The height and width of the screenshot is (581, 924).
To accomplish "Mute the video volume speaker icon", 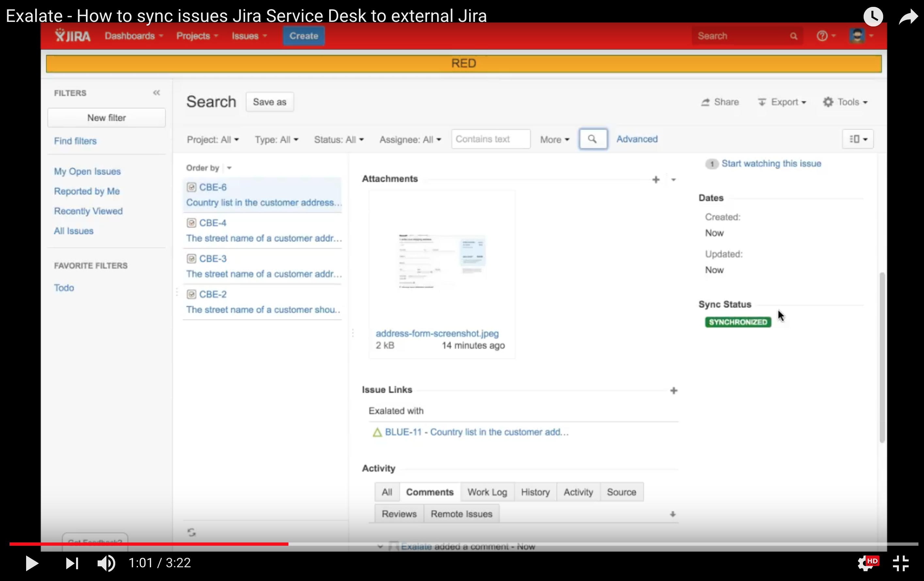I will (105, 563).
